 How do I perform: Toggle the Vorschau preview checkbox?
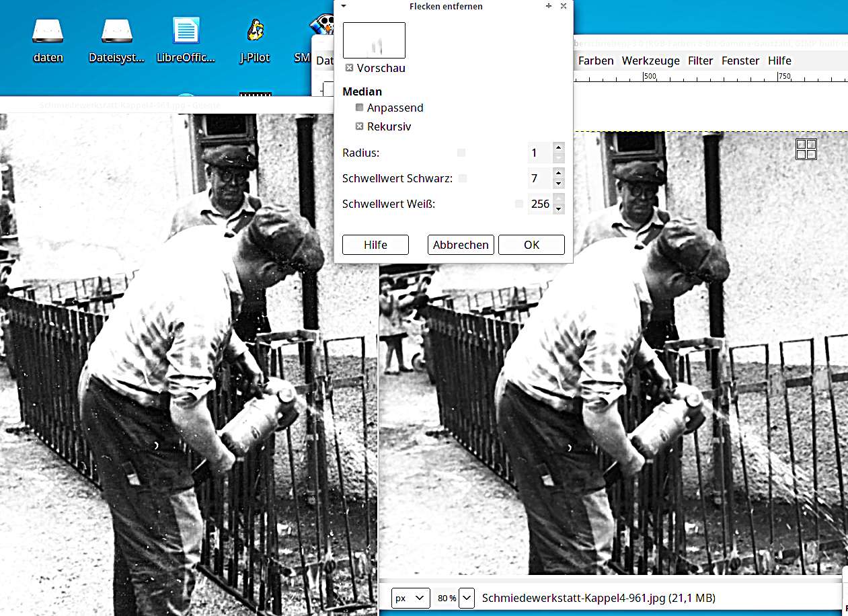point(349,68)
